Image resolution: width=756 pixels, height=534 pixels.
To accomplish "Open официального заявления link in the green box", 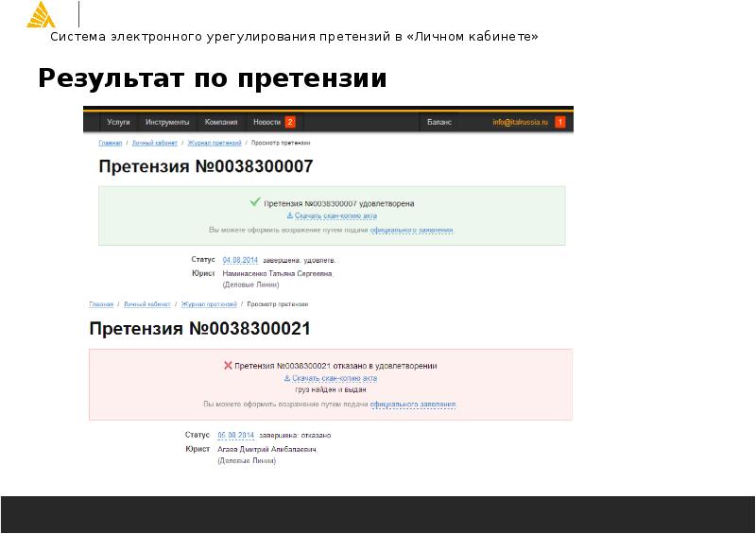I will pos(412,230).
